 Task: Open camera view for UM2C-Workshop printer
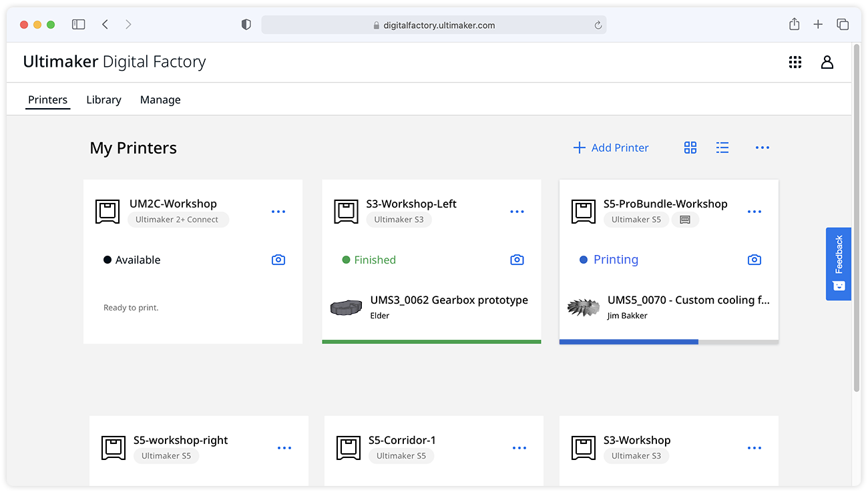click(278, 260)
